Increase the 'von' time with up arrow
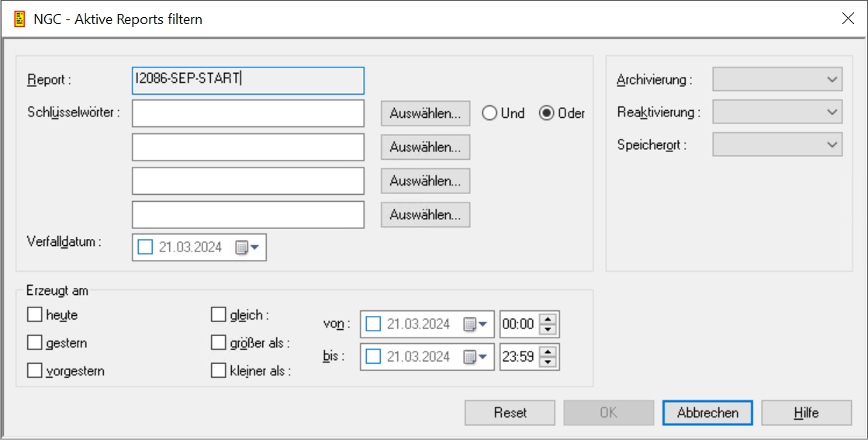Image resolution: width=868 pixels, height=440 pixels. (x=548, y=319)
